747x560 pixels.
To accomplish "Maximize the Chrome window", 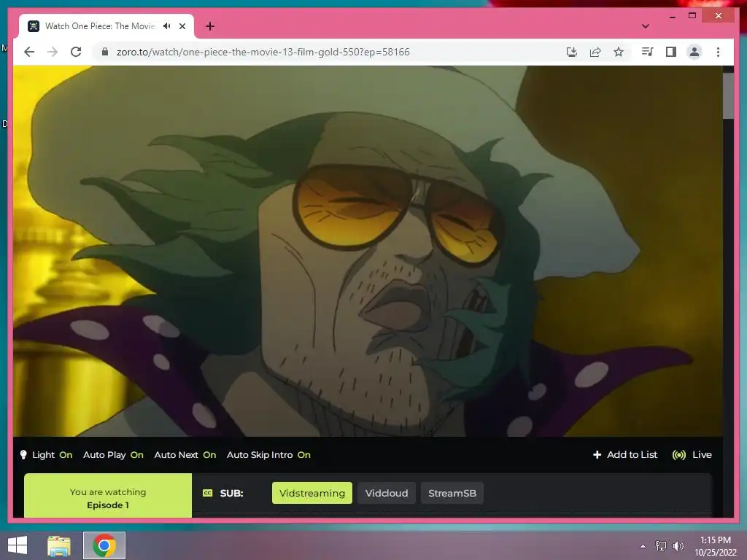I will pyautogui.click(x=692, y=16).
